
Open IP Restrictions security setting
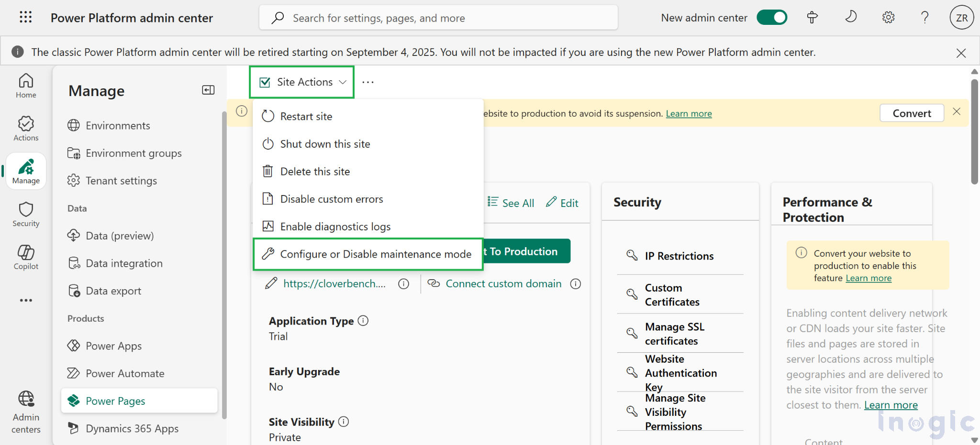point(680,256)
